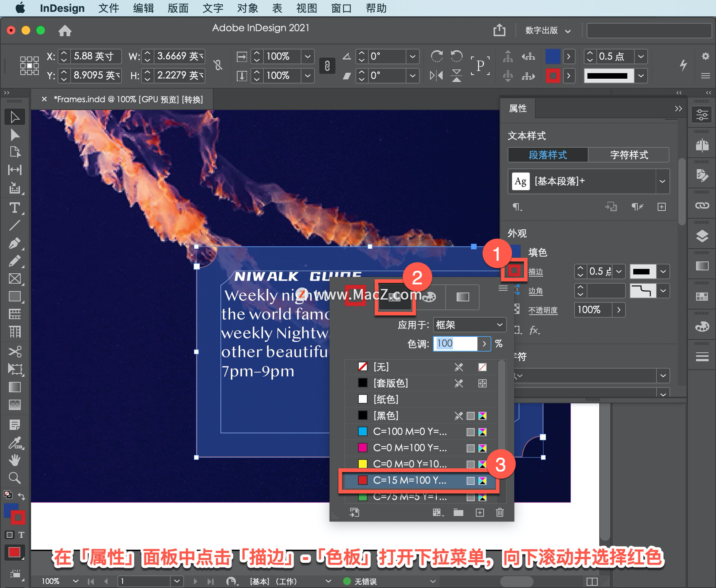Viewport: 716px width, 588px height.
Task: Rotate 90 degrees clockwise icon
Action: [437, 56]
